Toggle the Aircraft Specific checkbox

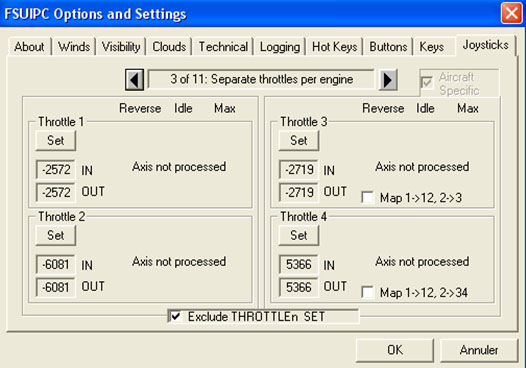[427, 83]
